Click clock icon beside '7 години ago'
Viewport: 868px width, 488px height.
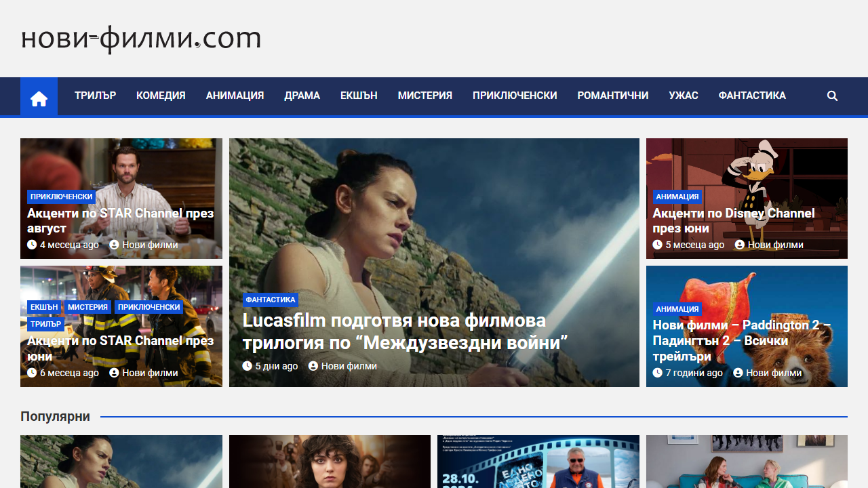pos(658,373)
